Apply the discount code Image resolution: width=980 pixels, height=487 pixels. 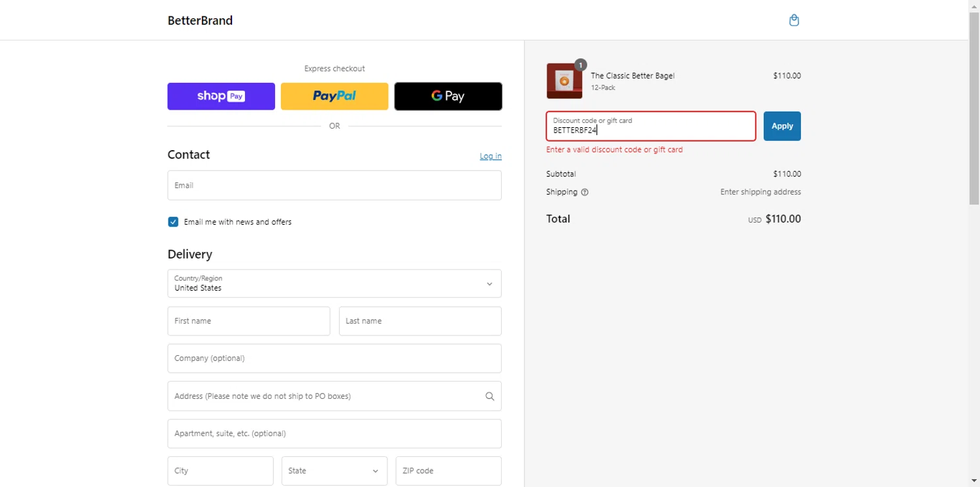click(x=782, y=126)
